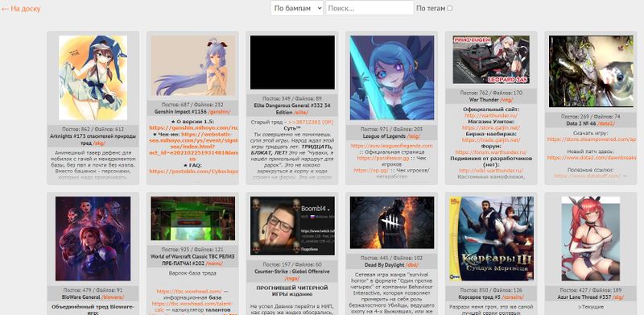Screen dimensions: 644x315
Task: Open the www.dota2.com new patch link
Action: [592, 158]
